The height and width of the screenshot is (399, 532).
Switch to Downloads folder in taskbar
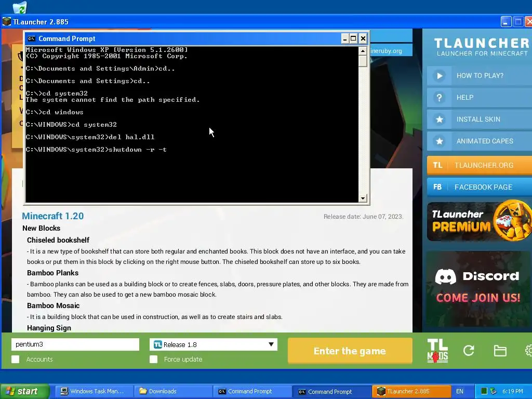(173, 391)
